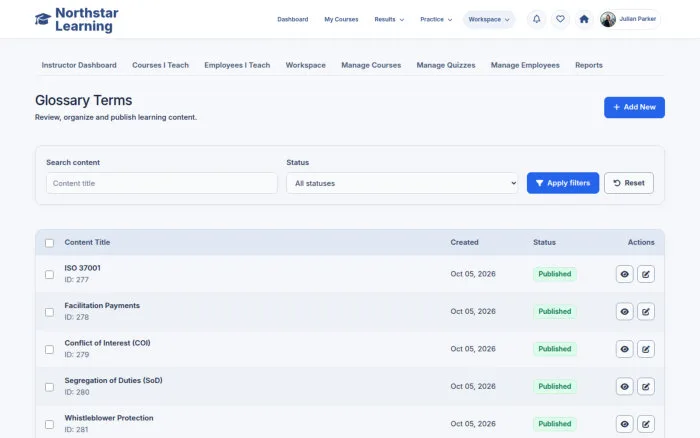The image size is (700, 438).
Task: Click the Julian Parker name label
Action: point(638,19)
